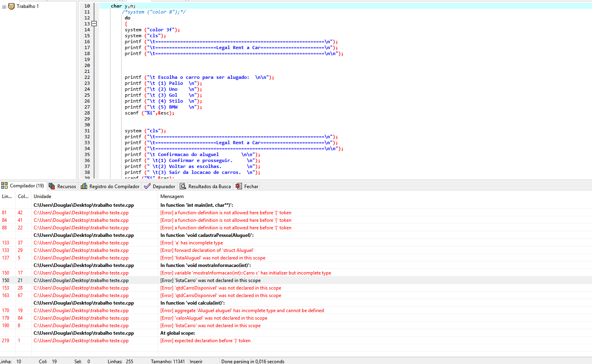592x364 pixels.
Task: Select "aggregate 'Aluguel aluguel'" error row
Action: click(x=296, y=311)
